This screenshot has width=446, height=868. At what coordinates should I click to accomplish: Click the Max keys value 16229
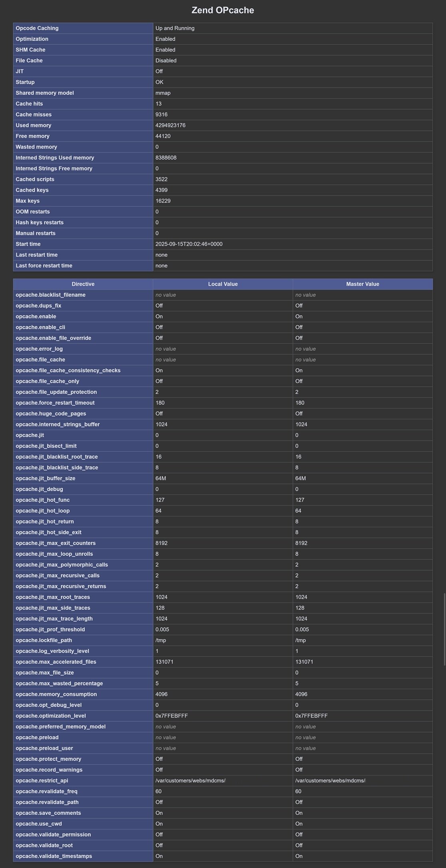coord(163,201)
